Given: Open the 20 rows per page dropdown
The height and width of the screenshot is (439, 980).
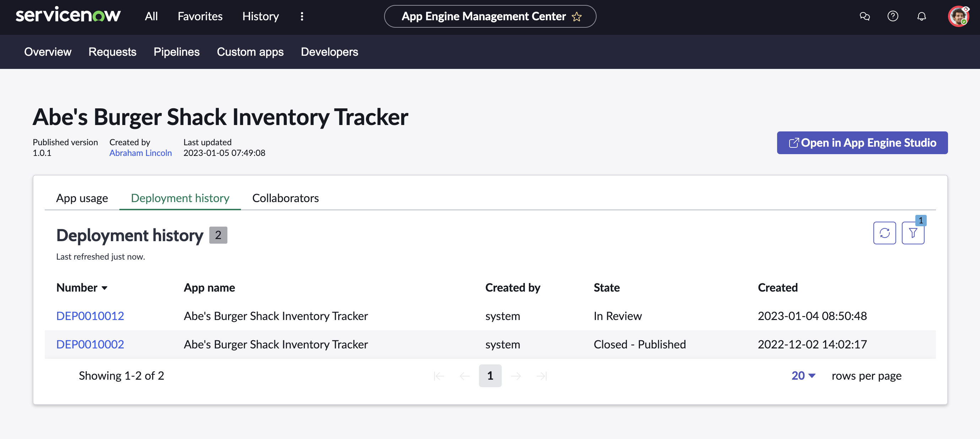Looking at the screenshot, I should pos(803,375).
